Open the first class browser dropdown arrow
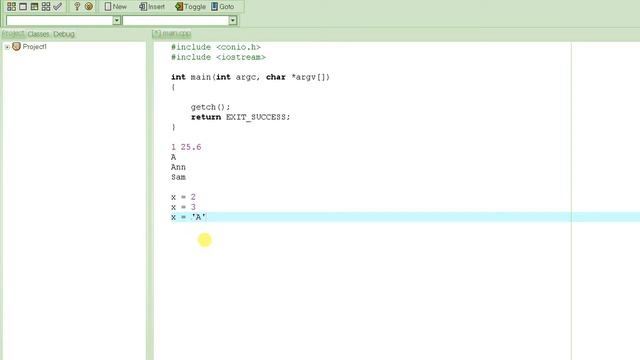This screenshot has height=360, width=640. click(x=116, y=20)
